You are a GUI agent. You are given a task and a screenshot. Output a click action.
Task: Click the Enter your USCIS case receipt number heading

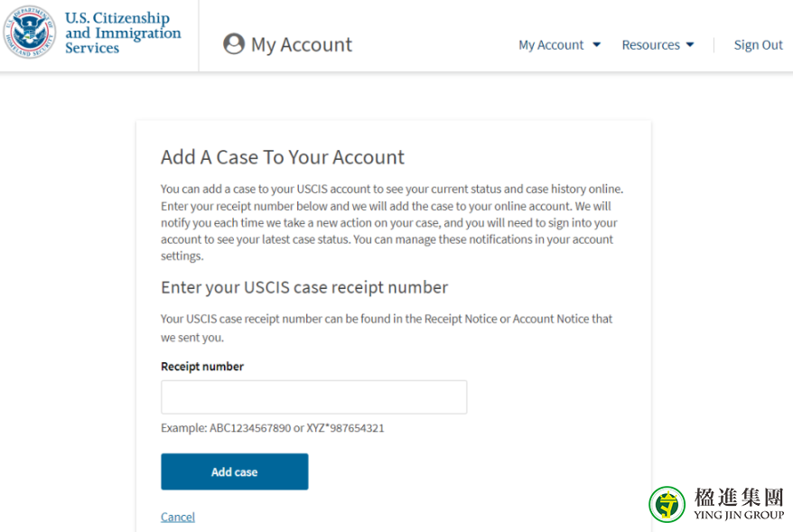(x=304, y=287)
